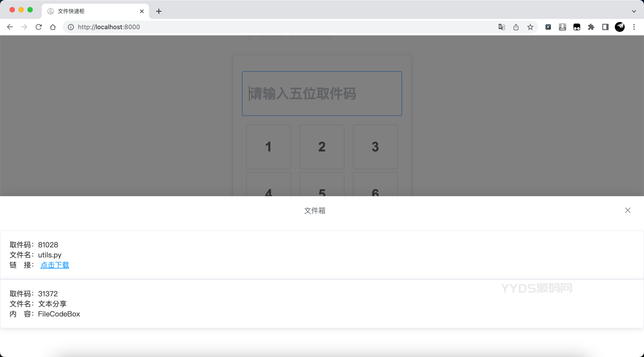Click the extensions puzzle icon

tap(591, 27)
